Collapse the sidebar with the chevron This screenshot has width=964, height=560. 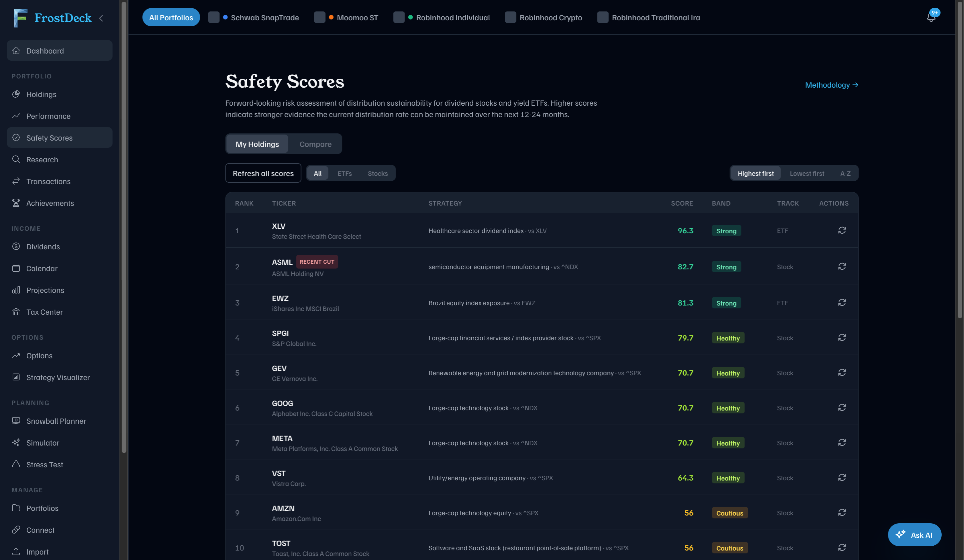pyautogui.click(x=101, y=18)
